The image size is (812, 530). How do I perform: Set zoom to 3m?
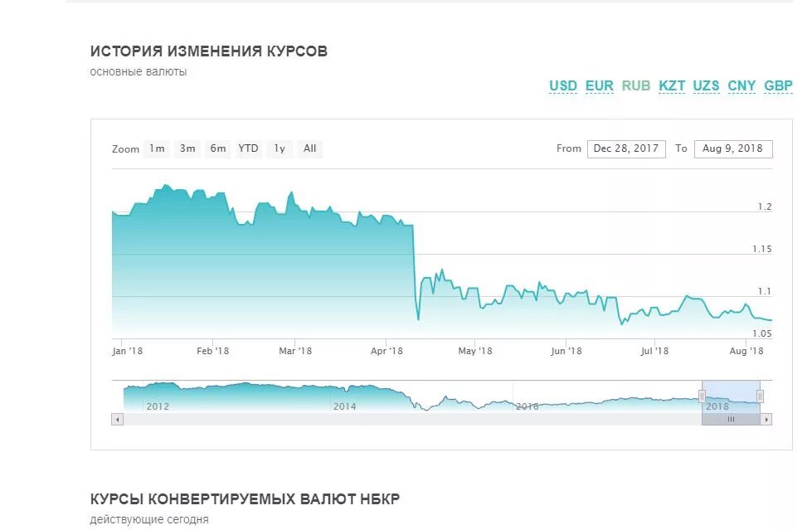187,148
